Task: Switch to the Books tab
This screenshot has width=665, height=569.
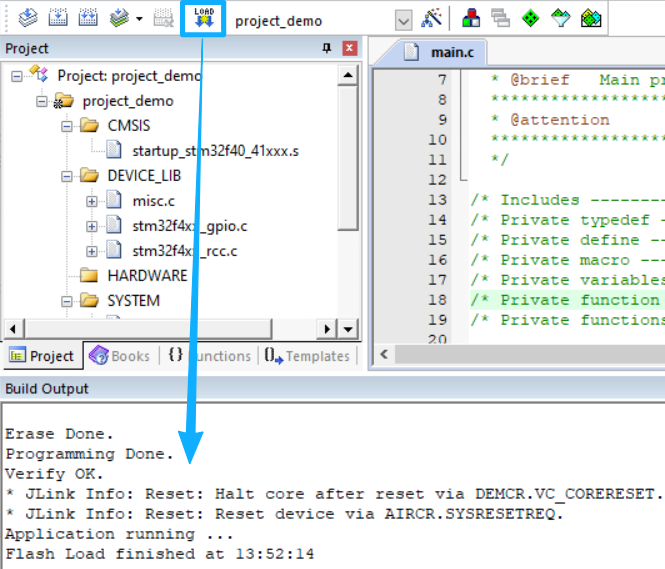Action: (x=120, y=356)
